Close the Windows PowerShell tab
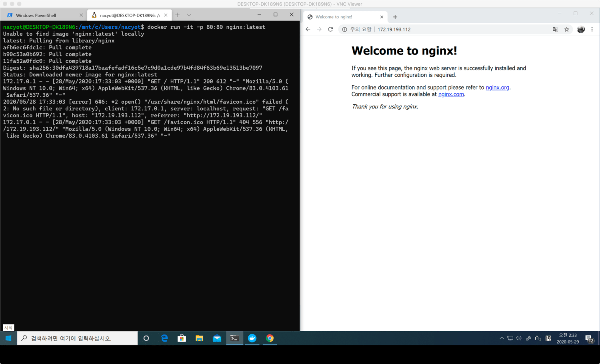Screen dimensions: 600x364 (81, 15)
